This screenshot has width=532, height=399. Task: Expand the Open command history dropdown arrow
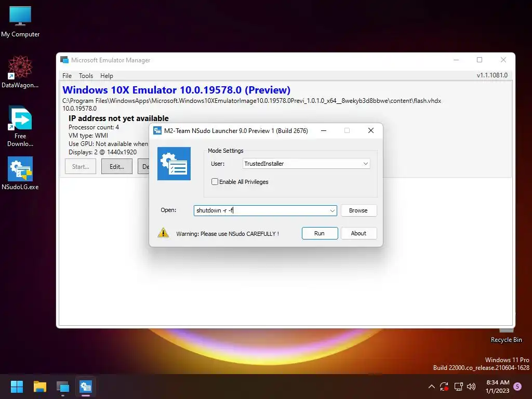[332, 211]
